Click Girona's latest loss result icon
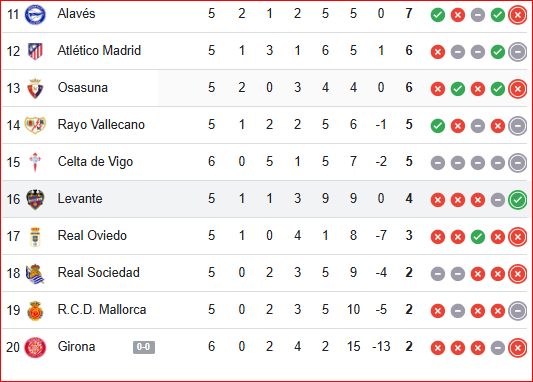Image resolution: width=533 pixels, height=382 pixels. 518,348
